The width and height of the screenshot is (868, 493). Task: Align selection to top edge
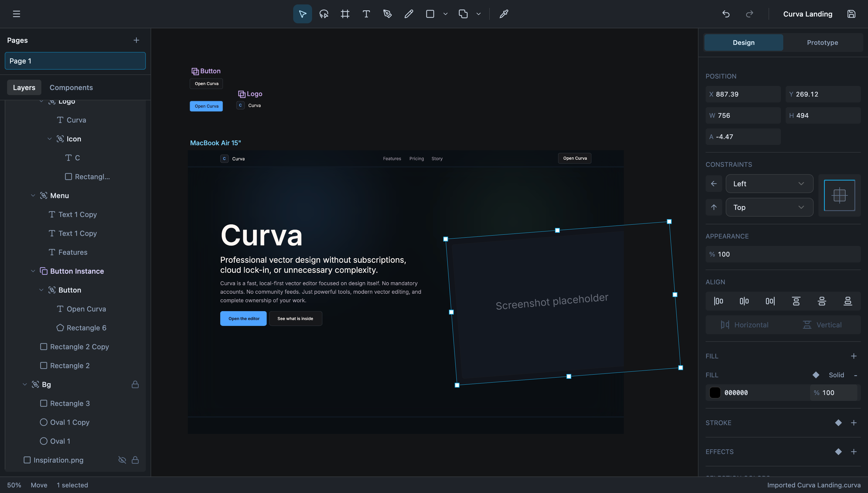click(x=796, y=301)
